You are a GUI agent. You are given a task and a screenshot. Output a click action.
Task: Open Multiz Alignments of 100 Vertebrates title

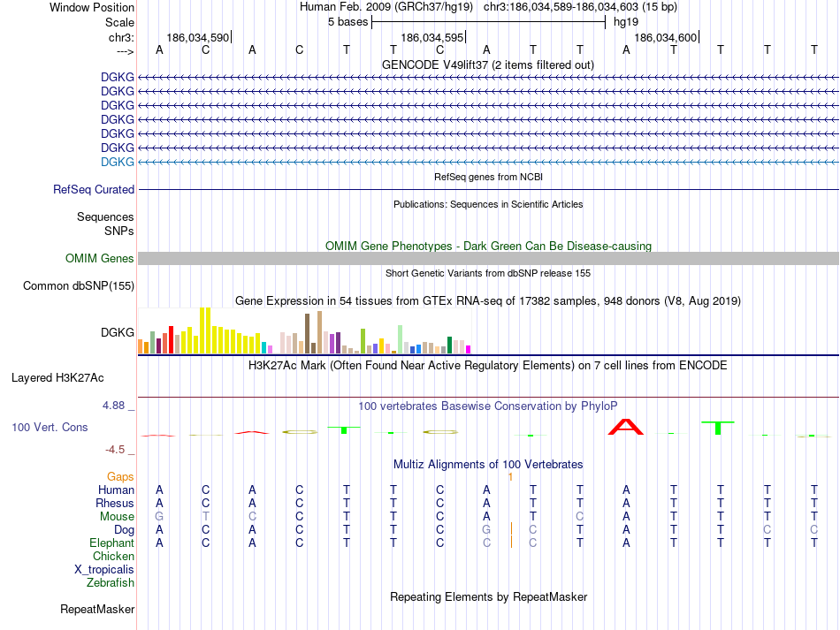pos(488,464)
